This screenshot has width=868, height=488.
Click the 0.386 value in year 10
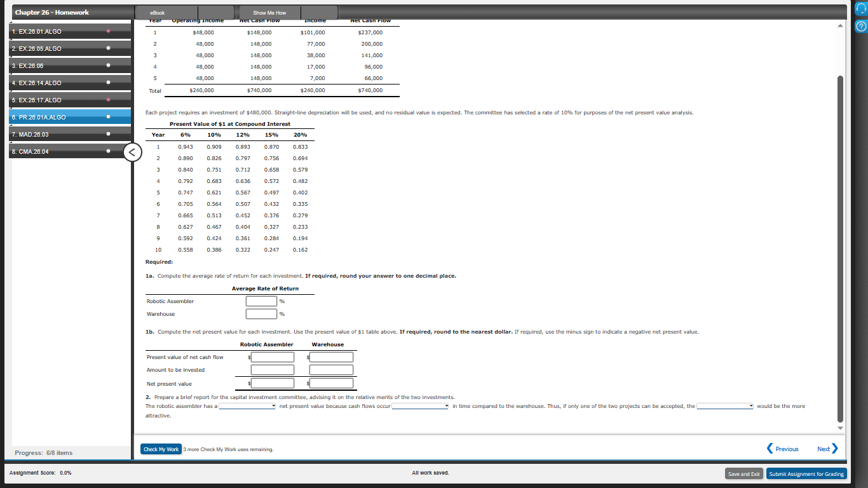coord(214,250)
